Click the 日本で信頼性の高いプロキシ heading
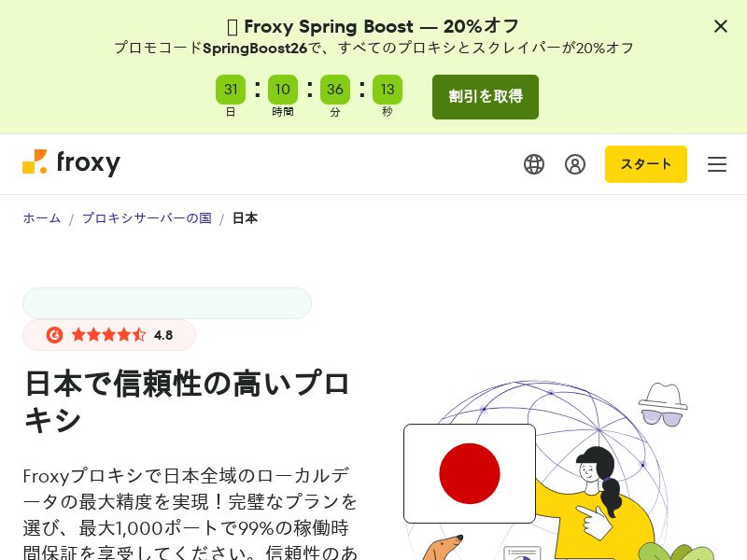747x560 pixels. (x=187, y=402)
